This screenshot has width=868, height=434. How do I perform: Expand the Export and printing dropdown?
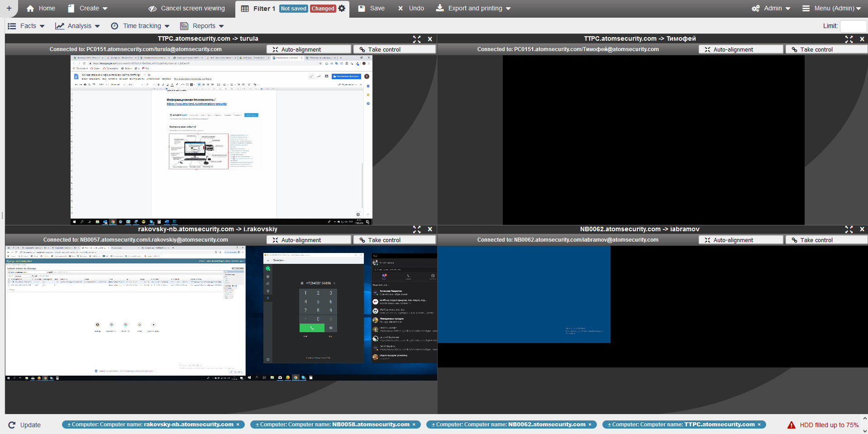coord(473,9)
